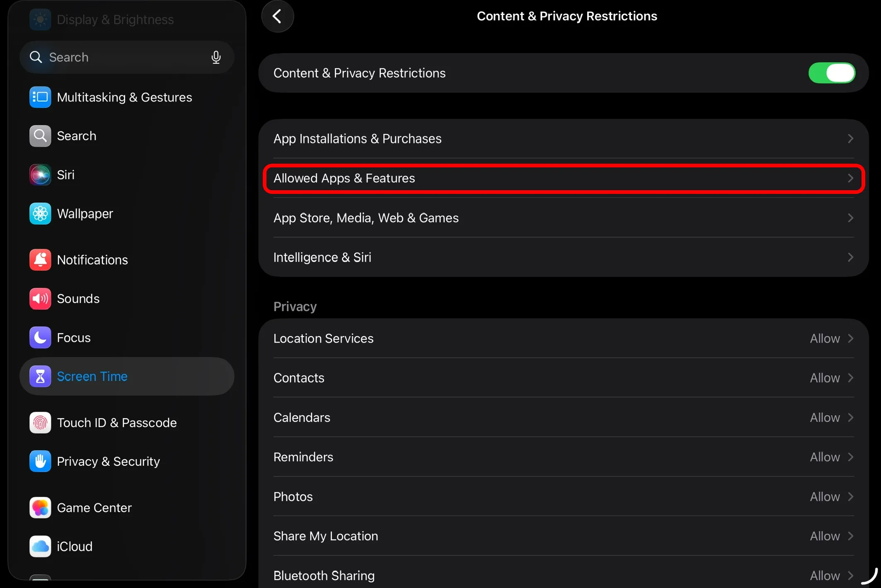Open Location Services chevron
Screen dimensions: 881x588
[x=850, y=339]
